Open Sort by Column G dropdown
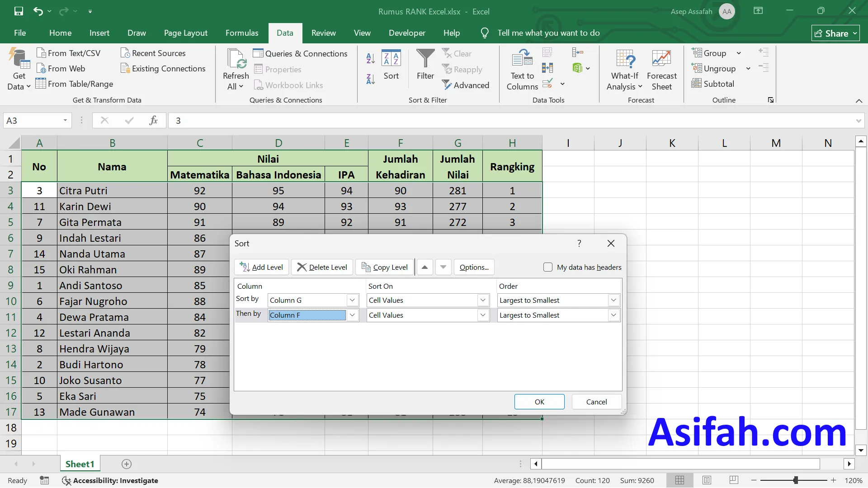868x488 pixels. pos(352,300)
